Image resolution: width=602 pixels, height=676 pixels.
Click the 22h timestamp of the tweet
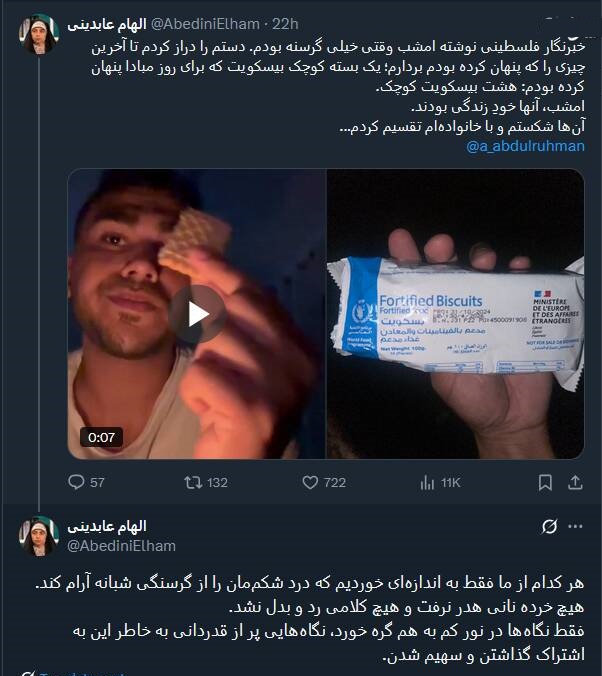[x=285, y=24]
